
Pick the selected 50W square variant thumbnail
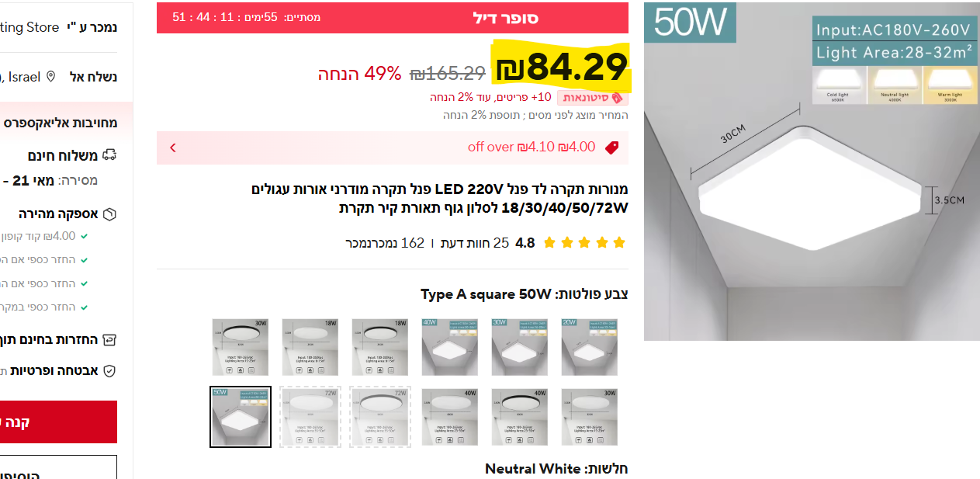pyautogui.click(x=241, y=417)
